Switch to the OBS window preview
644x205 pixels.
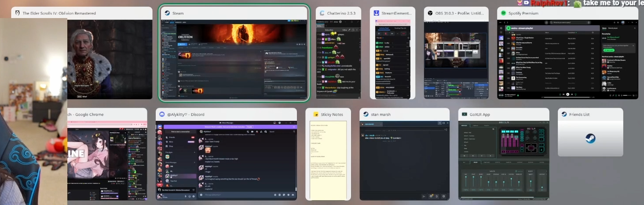(456, 59)
